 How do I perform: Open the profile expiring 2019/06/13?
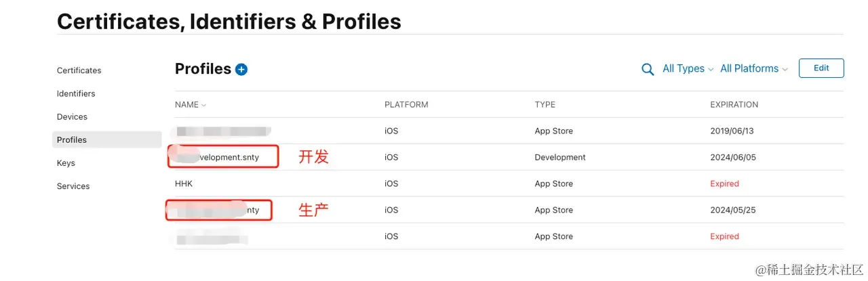click(509, 131)
